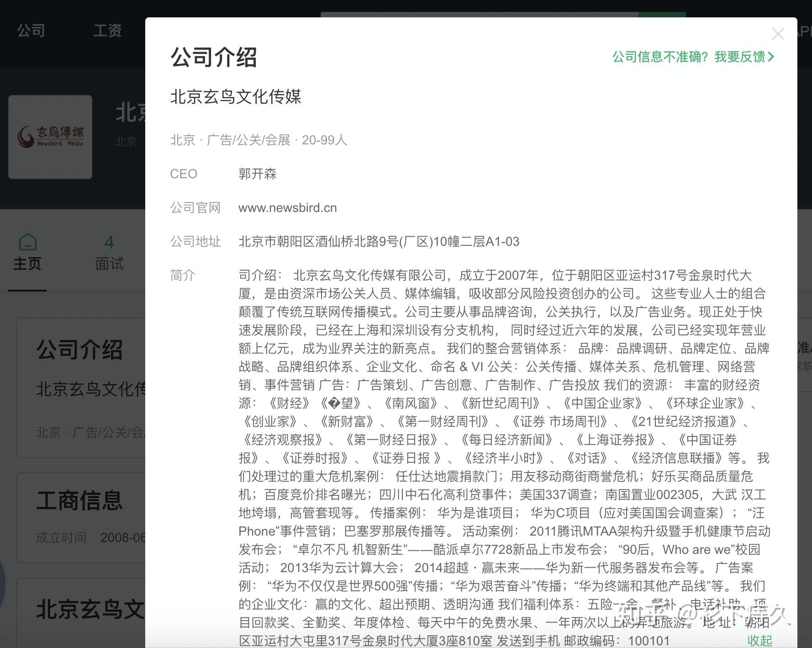
Task: Collapse the description with 收起
Action: pyautogui.click(x=759, y=641)
